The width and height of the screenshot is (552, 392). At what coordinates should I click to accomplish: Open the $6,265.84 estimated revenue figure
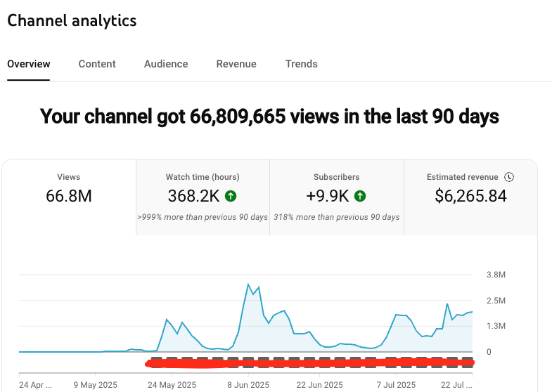coord(470,196)
